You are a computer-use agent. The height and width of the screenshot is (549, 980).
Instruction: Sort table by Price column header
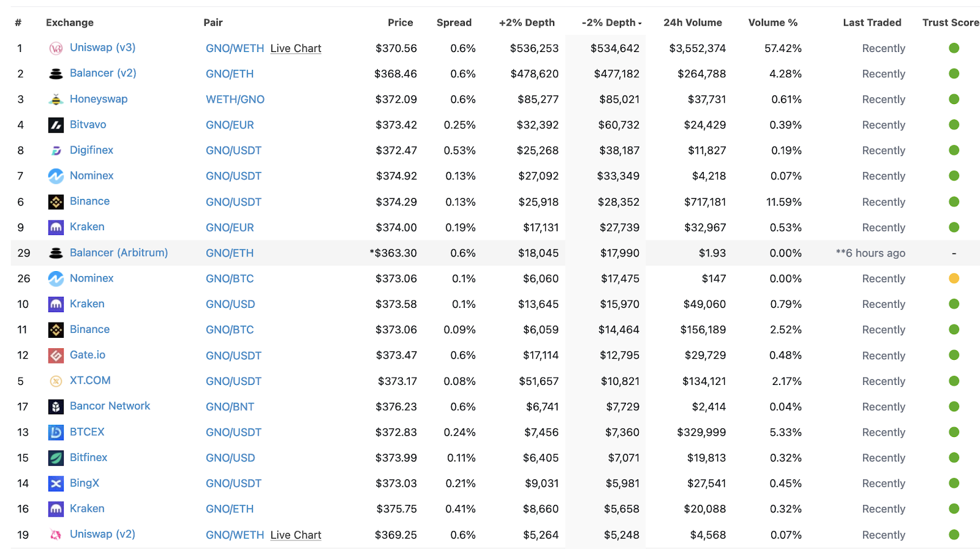pos(401,23)
